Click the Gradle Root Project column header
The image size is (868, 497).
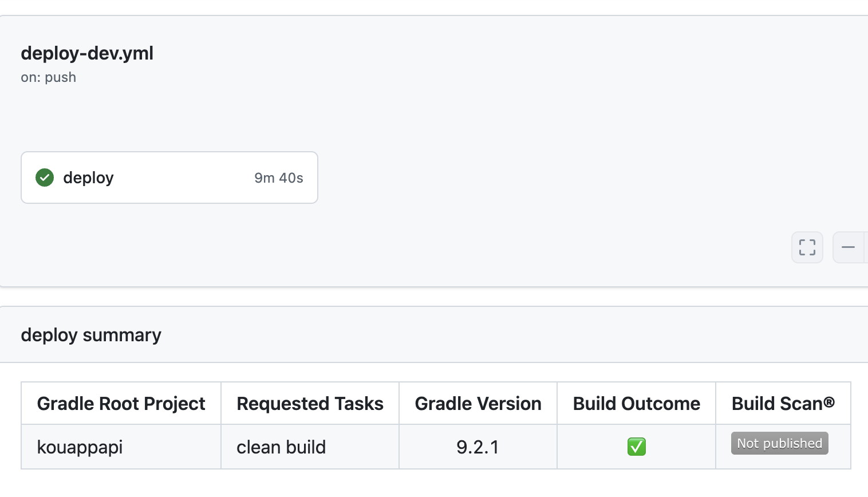click(121, 404)
